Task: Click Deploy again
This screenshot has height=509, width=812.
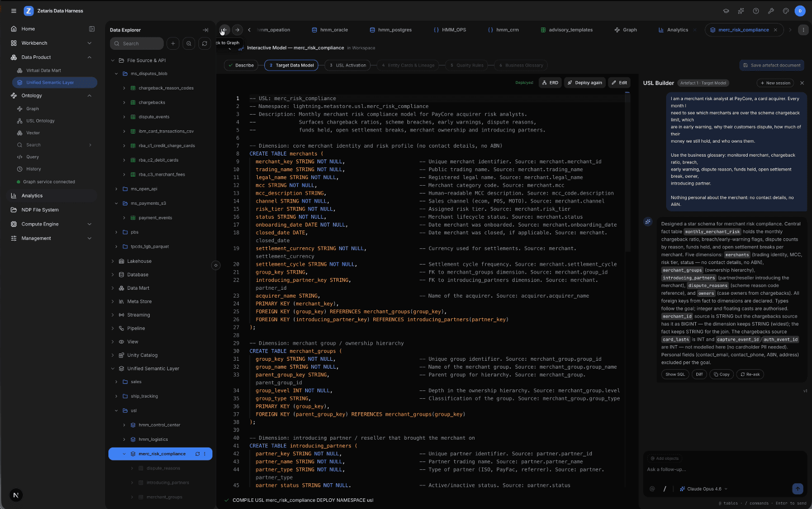Action: point(585,82)
